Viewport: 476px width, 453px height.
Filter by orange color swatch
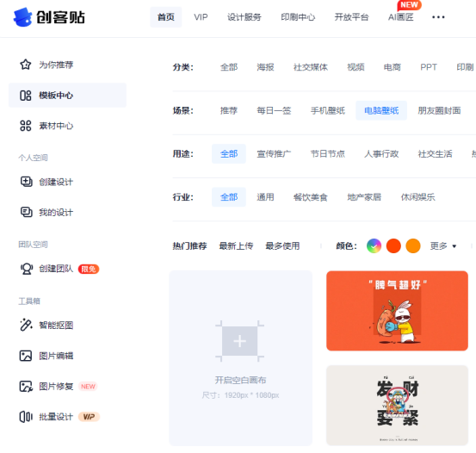pyautogui.click(x=413, y=245)
